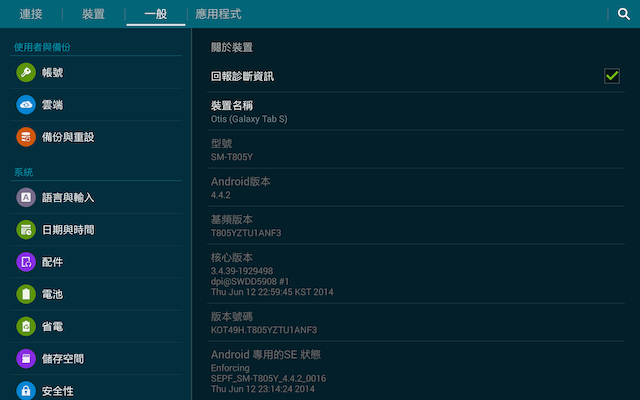This screenshot has width=640, height=400.
Task: Switch to the 裝置 tab
Action: [x=93, y=14]
